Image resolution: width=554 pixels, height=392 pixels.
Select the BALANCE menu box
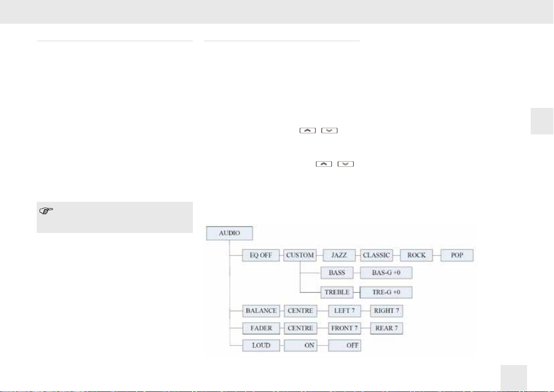pos(261,311)
